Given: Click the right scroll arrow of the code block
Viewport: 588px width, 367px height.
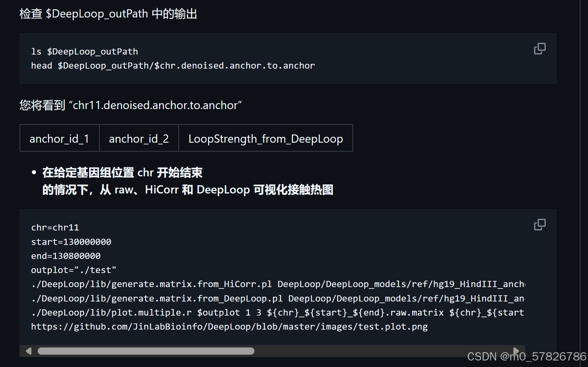Looking at the screenshot, I should pos(516,350).
